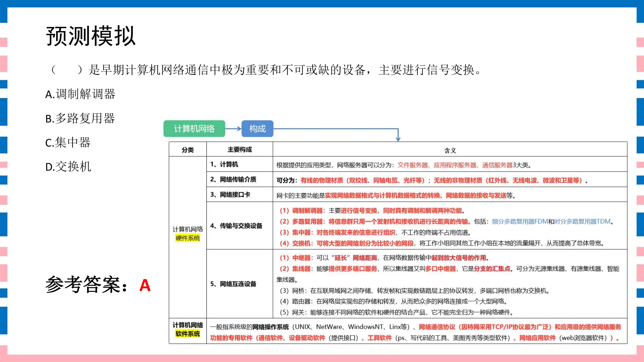Click the empty answer parentheses in question
This screenshot has width=644, height=362.
[67, 70]
